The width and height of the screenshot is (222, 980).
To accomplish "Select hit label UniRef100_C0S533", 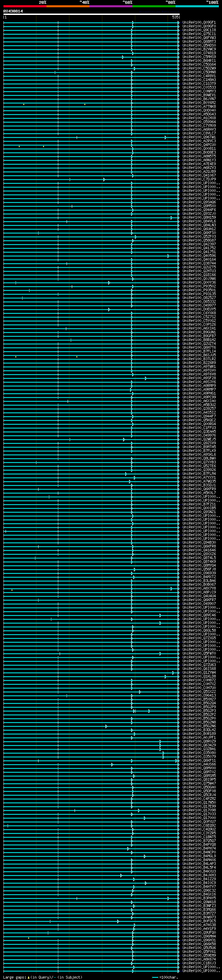I will [x=199, y=88].
